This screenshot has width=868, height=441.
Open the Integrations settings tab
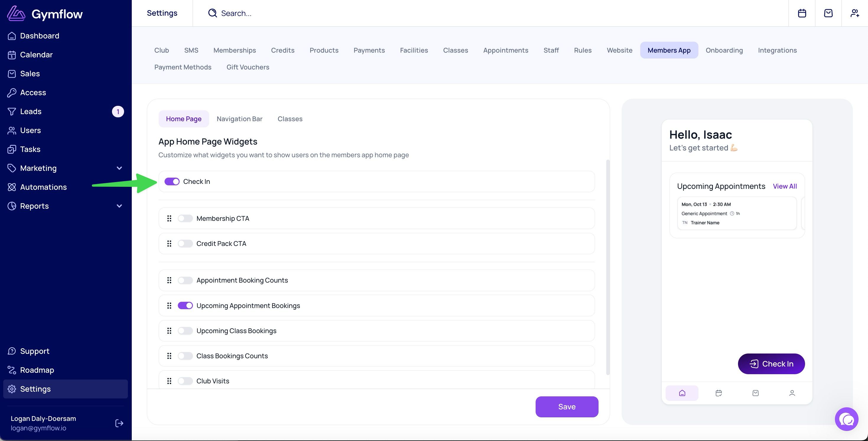coord(777,50)
